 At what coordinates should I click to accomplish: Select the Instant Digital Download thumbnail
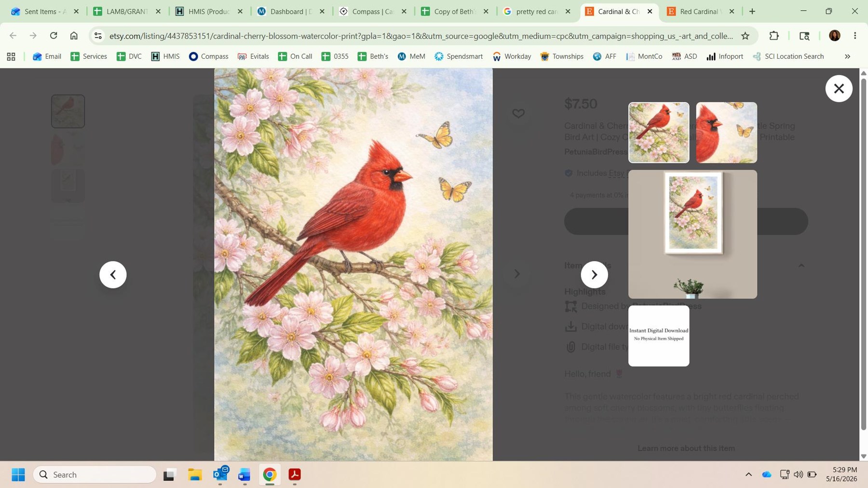(659, 336)
